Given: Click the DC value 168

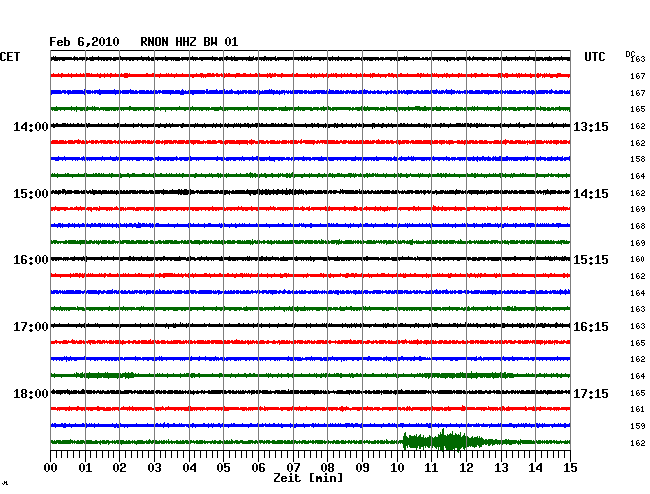Looking at the screenshot, I should pyautogui.click(x=638, y=226).
